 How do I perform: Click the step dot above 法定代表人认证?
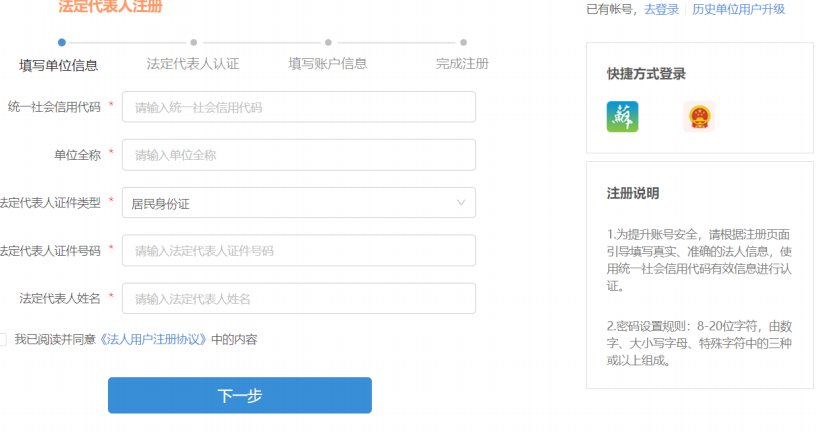pos(193,43)
